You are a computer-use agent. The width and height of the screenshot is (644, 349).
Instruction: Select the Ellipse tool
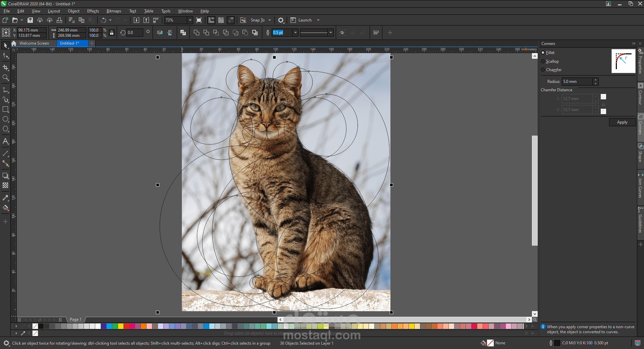click(x=5, y=119)
